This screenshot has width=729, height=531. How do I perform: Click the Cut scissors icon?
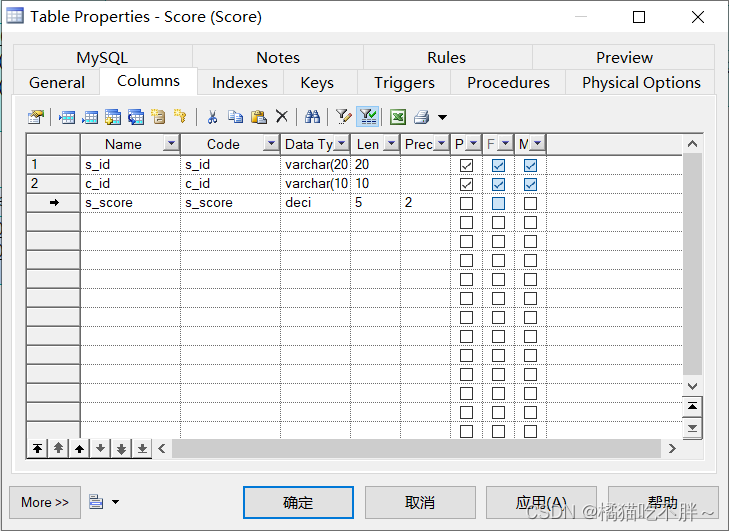[x=212, y=117]
